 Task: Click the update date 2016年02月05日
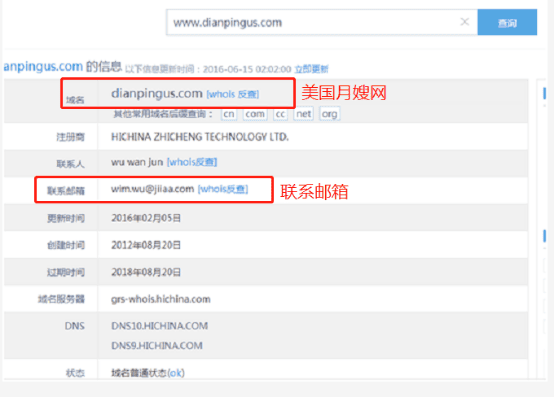(146, 218)
